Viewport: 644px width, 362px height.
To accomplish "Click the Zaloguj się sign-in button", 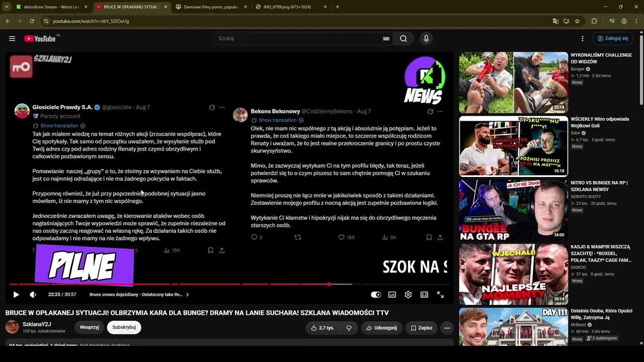I will click(612, 39).
